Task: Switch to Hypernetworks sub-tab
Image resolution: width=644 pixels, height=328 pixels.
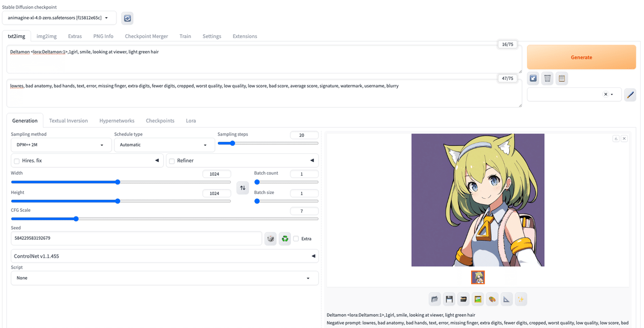Action: pyautogui.click(x=117, y=121)
